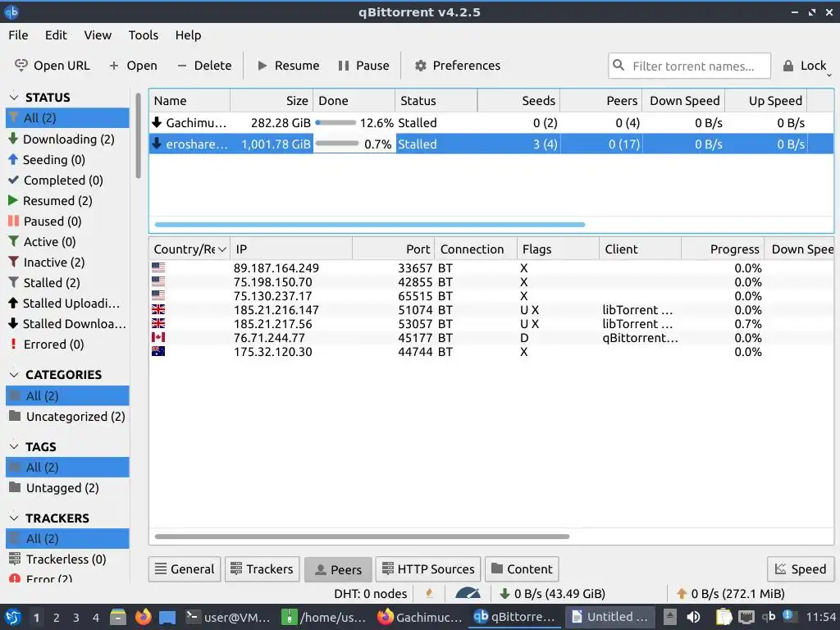Select peer row 185.21.217.56
Screen dimensions: 840x630
(491, 323)
